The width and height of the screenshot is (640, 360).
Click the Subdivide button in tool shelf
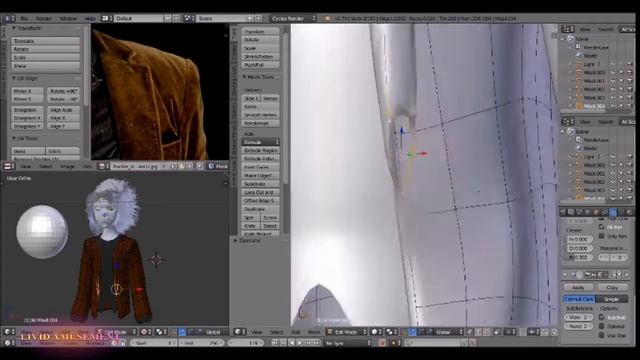260,184
